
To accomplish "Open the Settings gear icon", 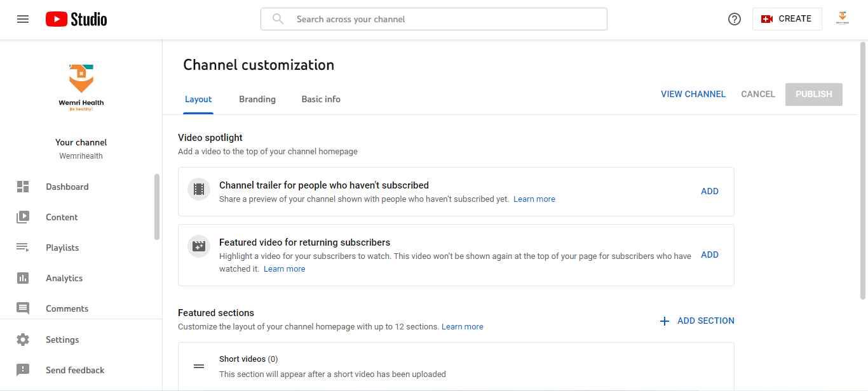I will (23, 340).
